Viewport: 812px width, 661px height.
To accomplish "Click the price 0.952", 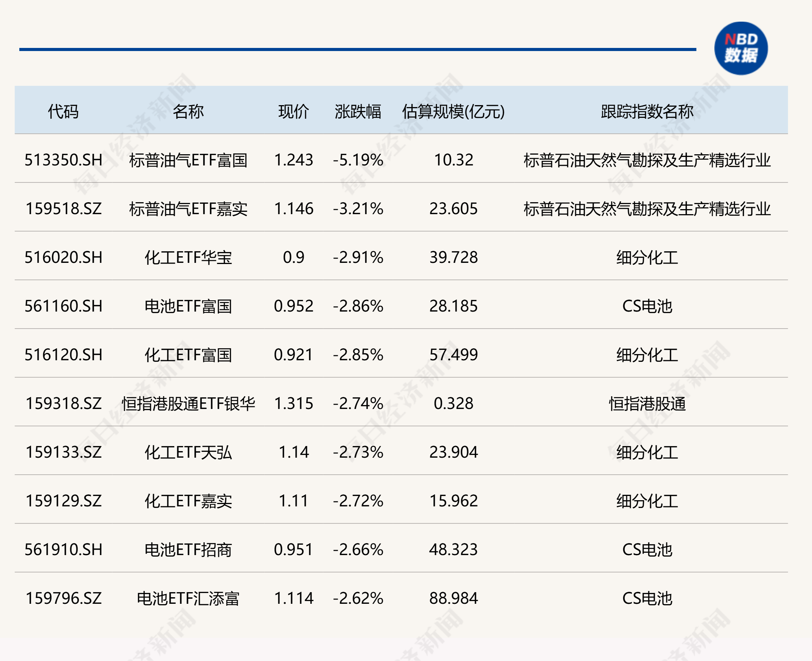I will click(x=294, y=306).
